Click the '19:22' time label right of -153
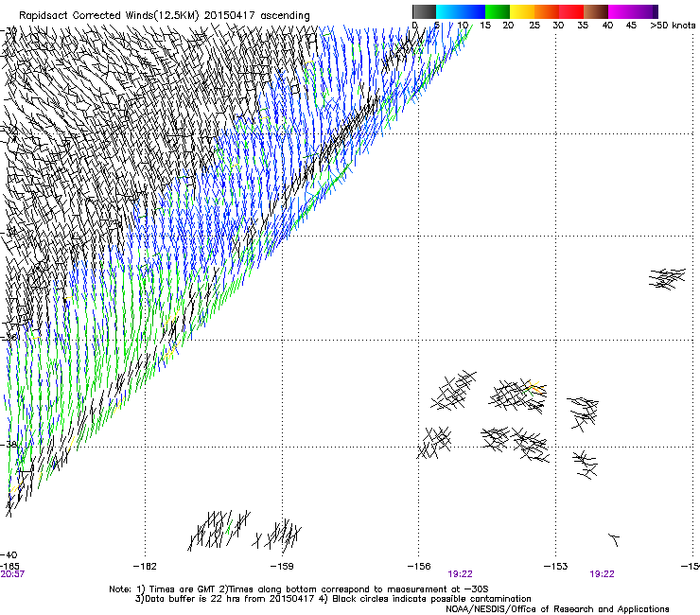Viewport: 700px width, 615px height. pyautogui.click(x=602, y=574)
